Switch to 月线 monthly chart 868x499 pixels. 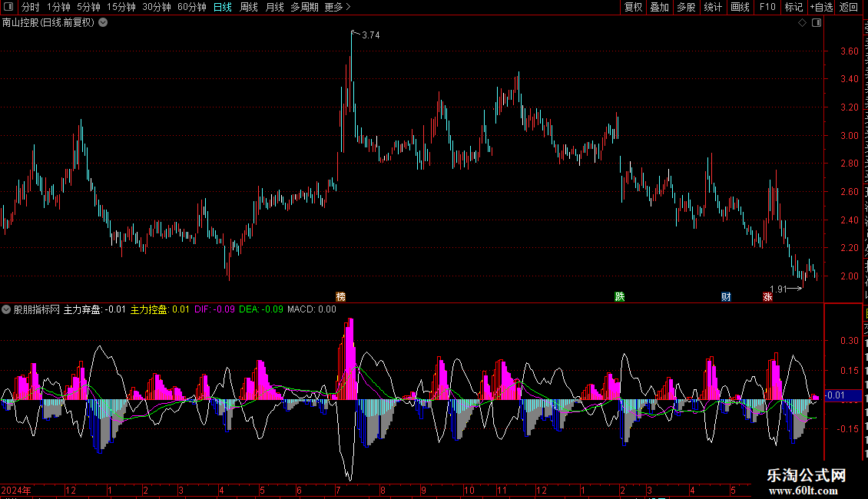point(274,7)
